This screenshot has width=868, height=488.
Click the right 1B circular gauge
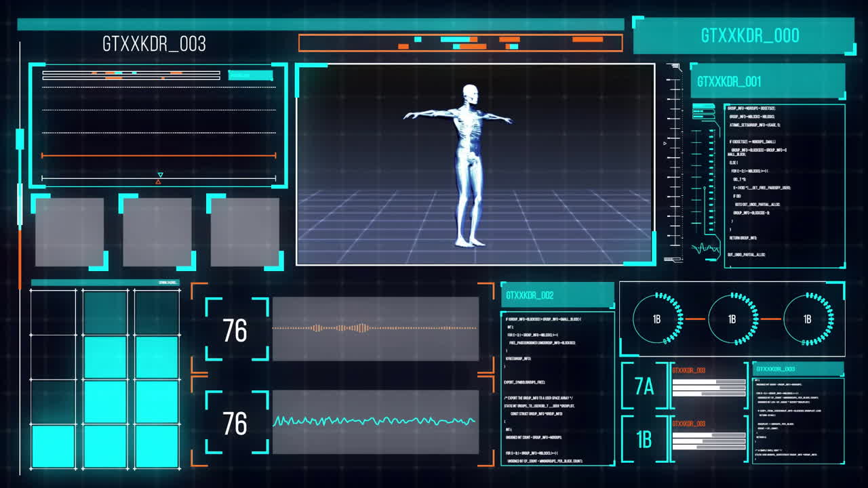pyautogui.click(x=807, y=319)
